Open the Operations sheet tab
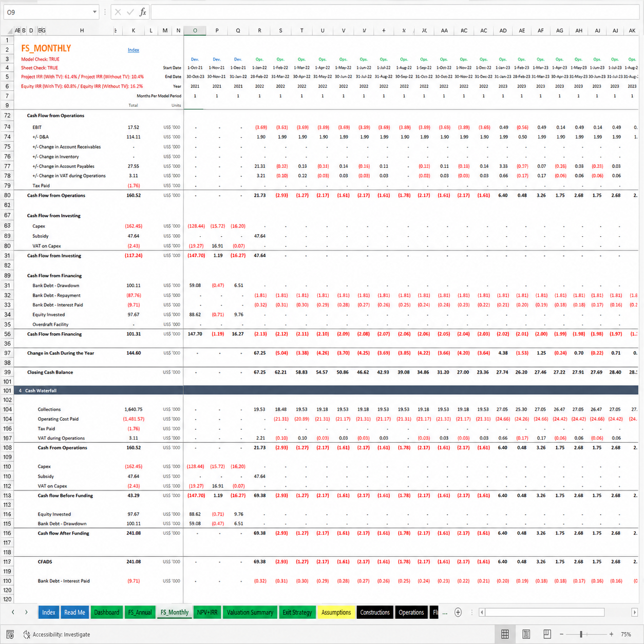This screenshot has width=644, height=644. [x=411, y=612]
